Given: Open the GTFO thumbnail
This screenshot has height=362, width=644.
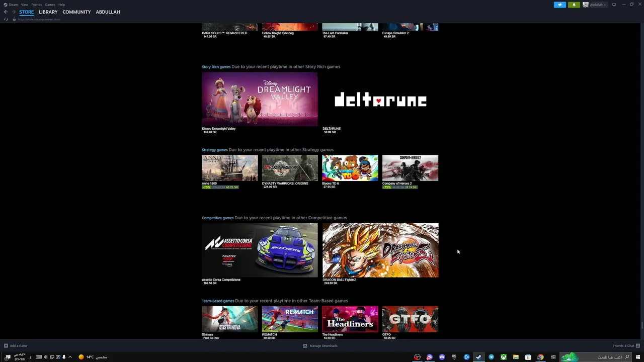Looking at the screenshot, I should tap(410, 319).
